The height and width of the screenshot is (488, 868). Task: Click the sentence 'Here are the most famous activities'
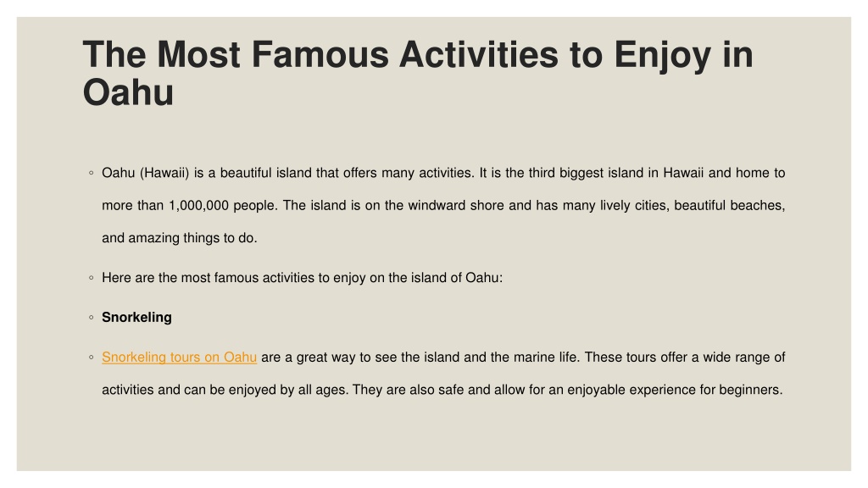303,278
